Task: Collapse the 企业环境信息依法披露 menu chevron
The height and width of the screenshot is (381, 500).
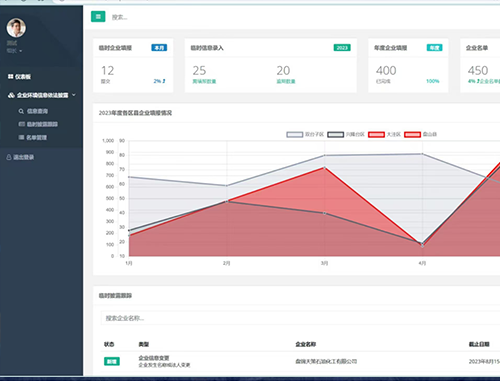Action: click(74, 95)
